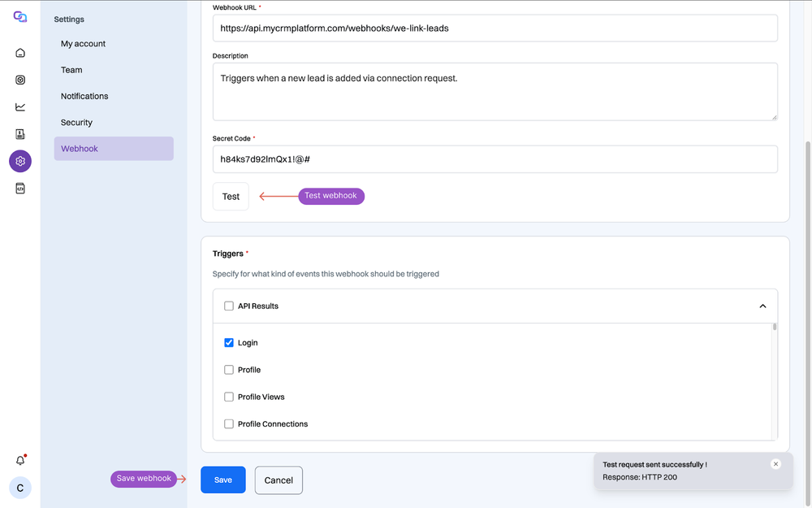Open the C profile avatar
This screenshot has width=812, height=508.
(x=19, y=488)
